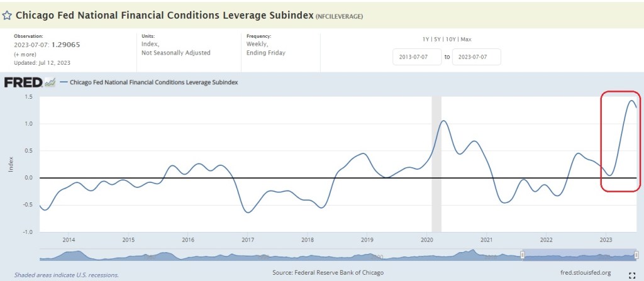Image resolution: width=644 pixels, height=281 pixels.
Task: Click the end date field 2023-07-07
Action: tap(475, 57)
